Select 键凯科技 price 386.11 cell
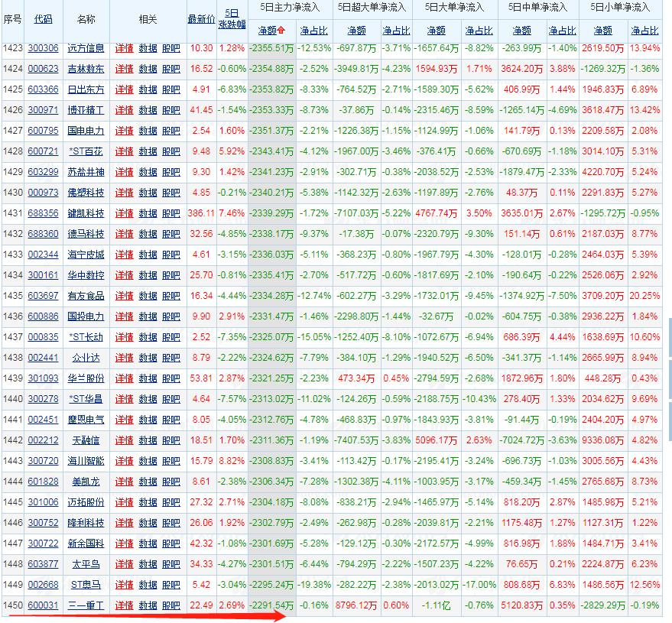The width and height of the screenshot is (672, 623). tap(201, 213)
